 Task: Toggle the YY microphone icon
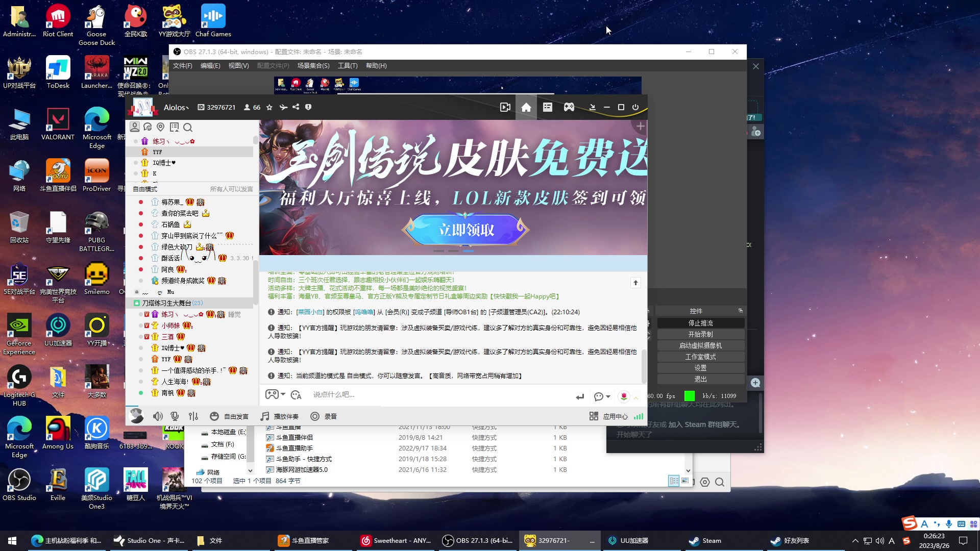coord(175,416)
